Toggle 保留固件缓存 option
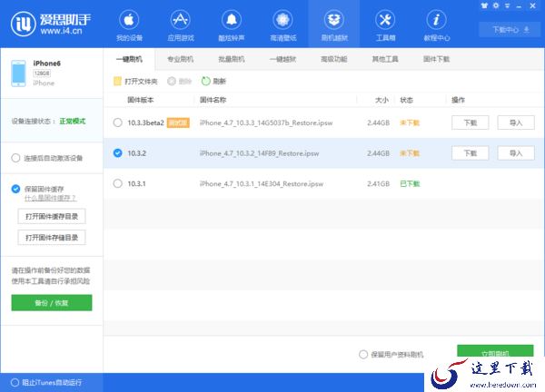Screen dimensions: 545x392 pyautogui.click(x=15, y=189)
